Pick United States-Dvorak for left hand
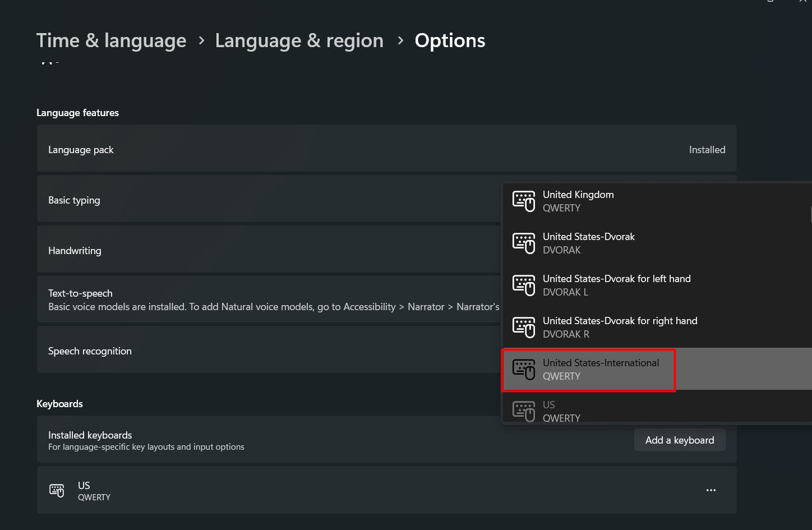Image resolution: width=812 pixels, height=530 pixels. pos(616,285)
